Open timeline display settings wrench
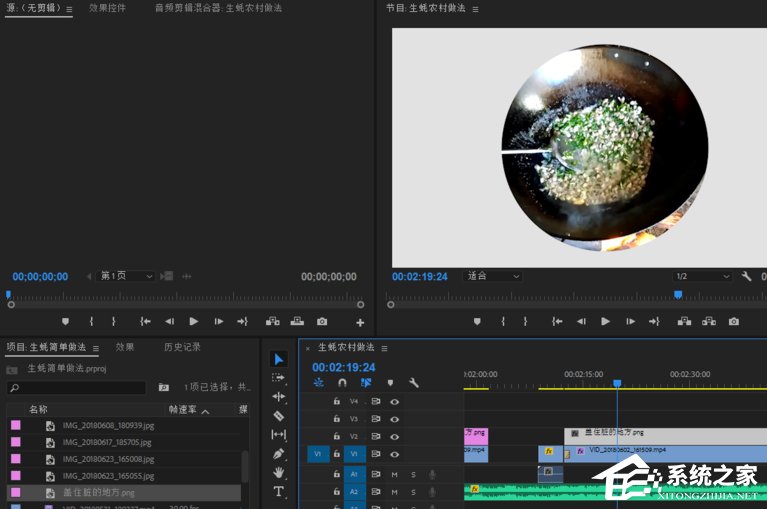Screen dimensions: 767x509 pos(414,382)
